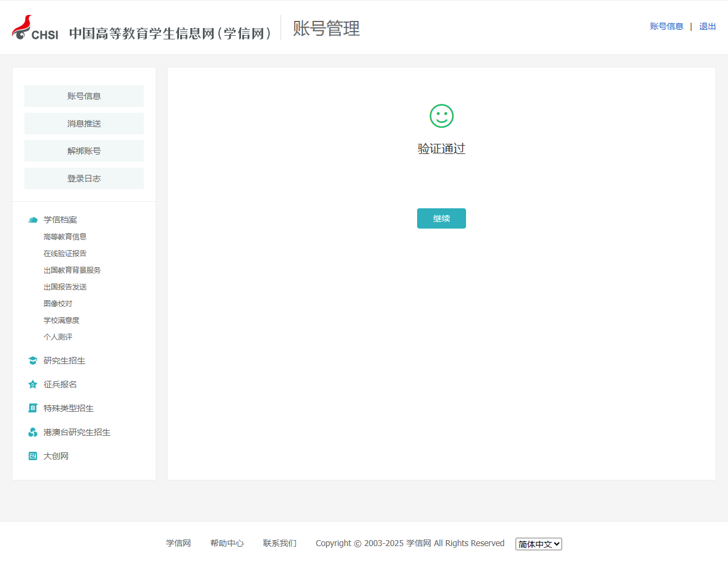This screenshot has height=564, width=728.
Task: Open 帮助中心 in the footer
Action: pos(227,543)
